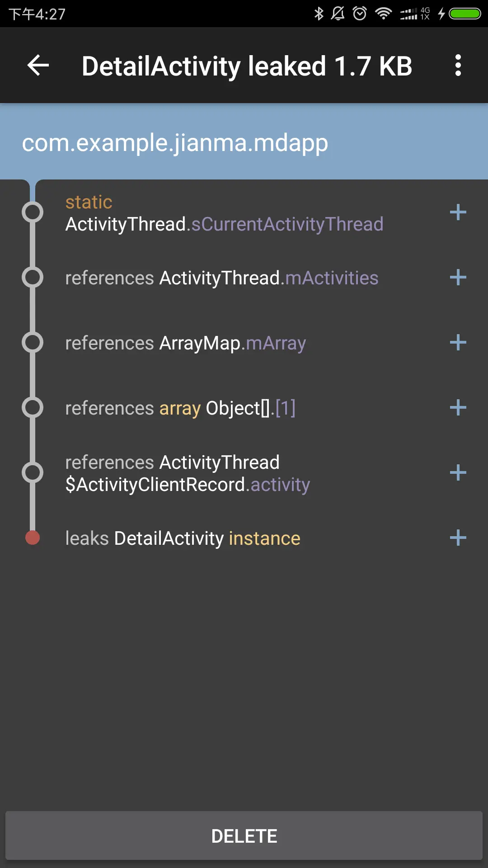Tap the battery indicator in status bar
This screenshot has height=868, width=488.
pos(465,14)
